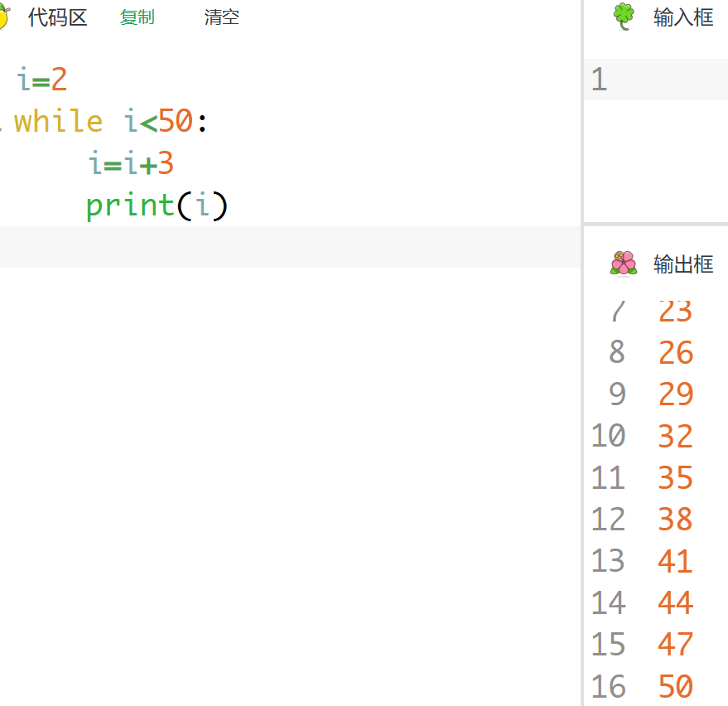
Task: Place cursor on the i=2 code line
Action: pyautogui.click(x=41, y=80)
